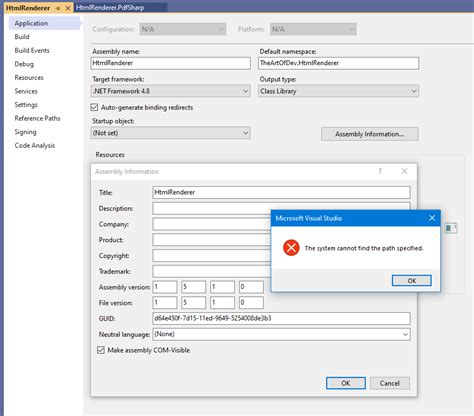The width and height of the screenshot is (474, 416).
Task: Expand the Startup object dropdown
Action: [x=171, y=133]
